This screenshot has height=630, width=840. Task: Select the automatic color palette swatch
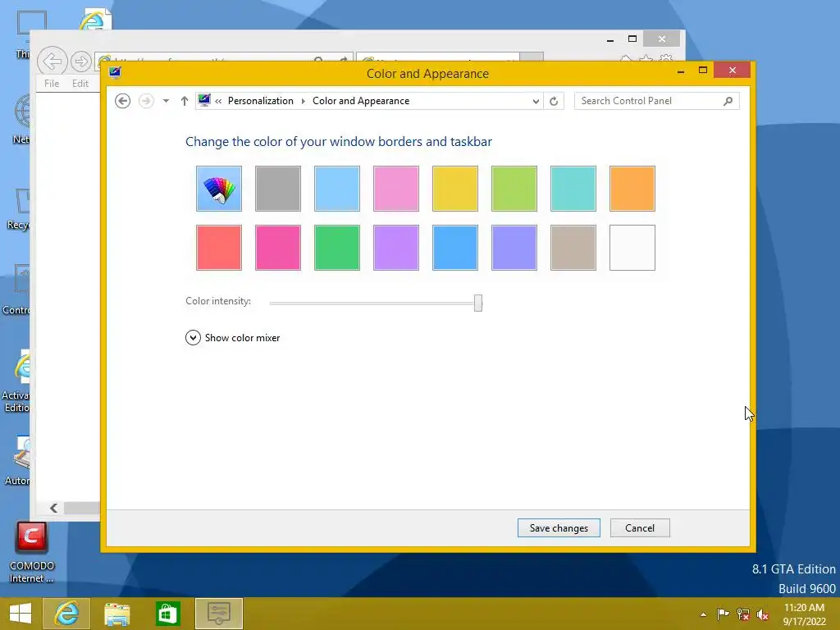click(x=218, y=189)
